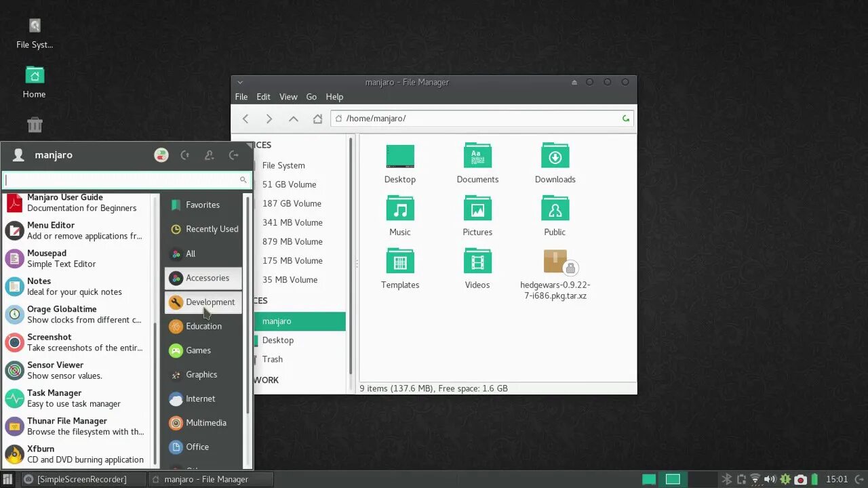Click the switch user icon in menu header
Screen dimensions: 868x488
(x=210, y=155)
